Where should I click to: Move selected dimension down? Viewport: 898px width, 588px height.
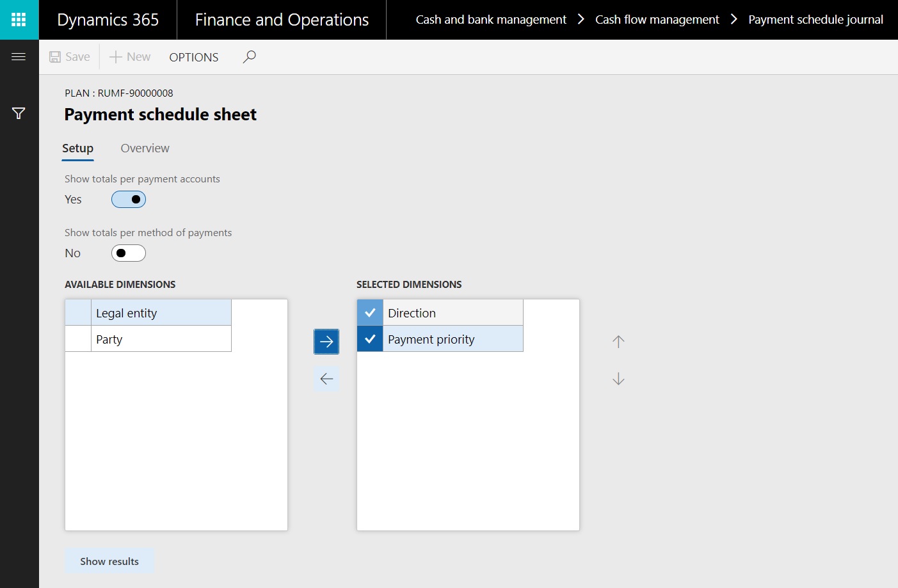click(618, 379)
